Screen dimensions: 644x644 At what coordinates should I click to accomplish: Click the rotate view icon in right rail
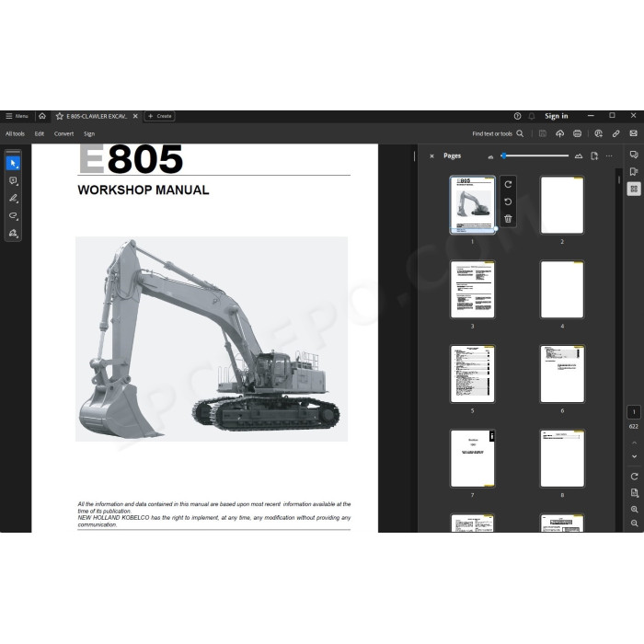coord(634,477)
